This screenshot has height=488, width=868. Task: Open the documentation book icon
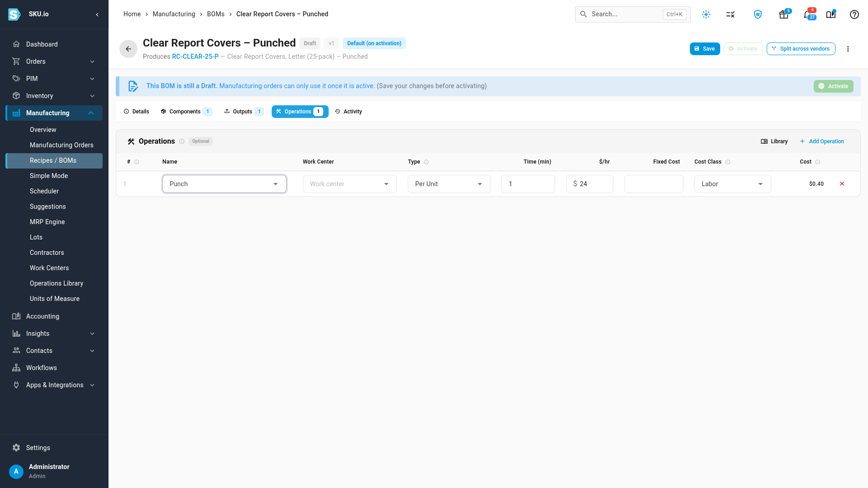click(x=831, y=14)
